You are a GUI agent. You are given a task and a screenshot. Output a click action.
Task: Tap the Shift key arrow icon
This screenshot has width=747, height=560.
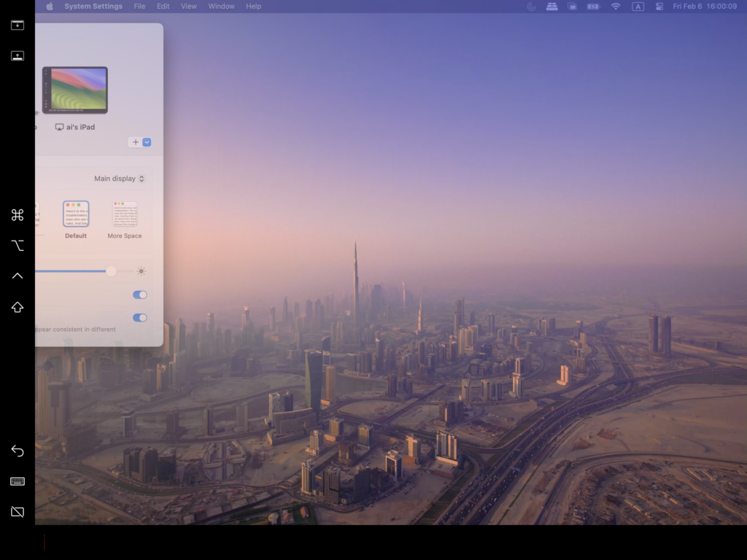[x=18, y=307]
